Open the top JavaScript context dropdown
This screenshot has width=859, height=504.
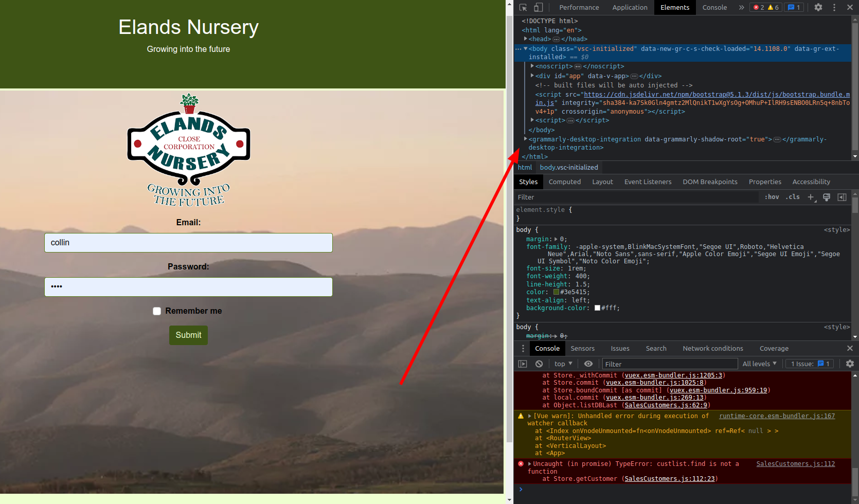[563, 364]
